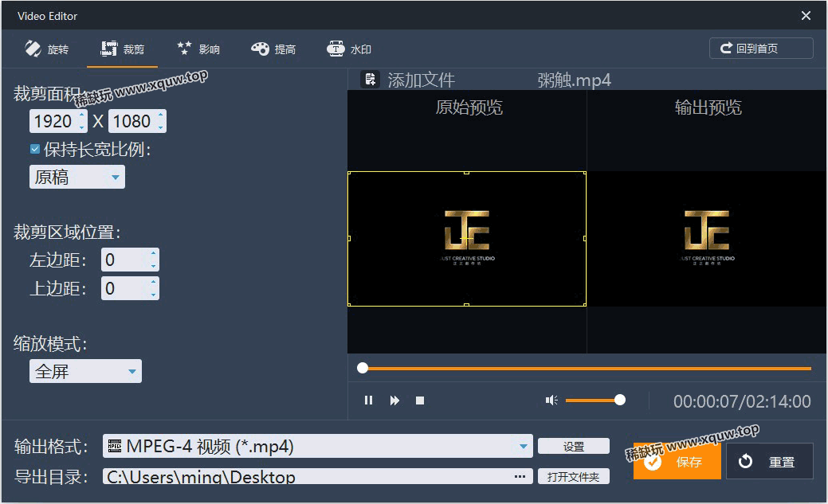828x504 pixels.
Task: Decrease crop width with down arrow
Action: click(82, 127)
